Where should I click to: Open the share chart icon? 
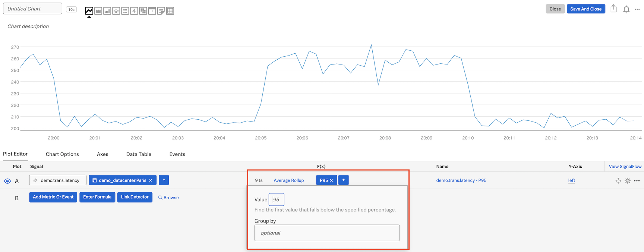[x=614, y=9]
